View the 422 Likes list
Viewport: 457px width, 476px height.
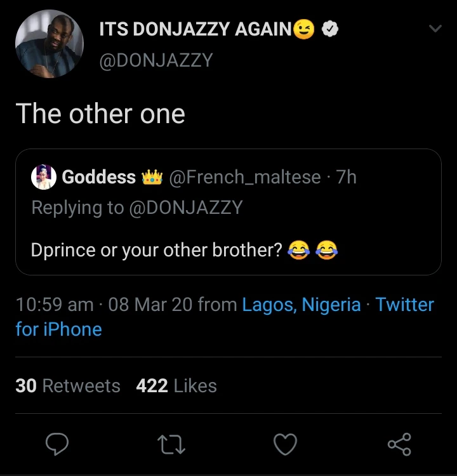tap(176, 386)
